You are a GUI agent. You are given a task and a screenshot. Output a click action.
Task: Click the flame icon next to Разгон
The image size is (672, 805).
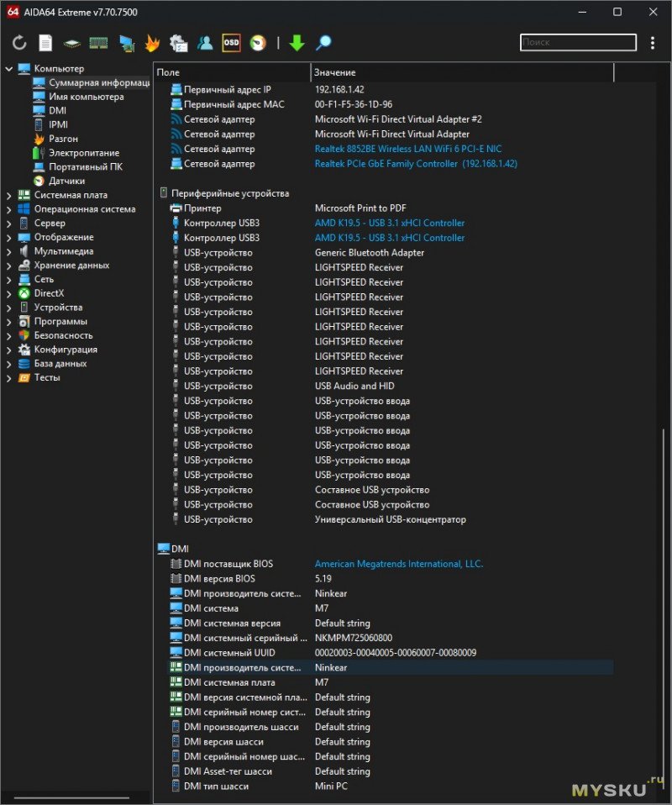(x=39, y=139)
